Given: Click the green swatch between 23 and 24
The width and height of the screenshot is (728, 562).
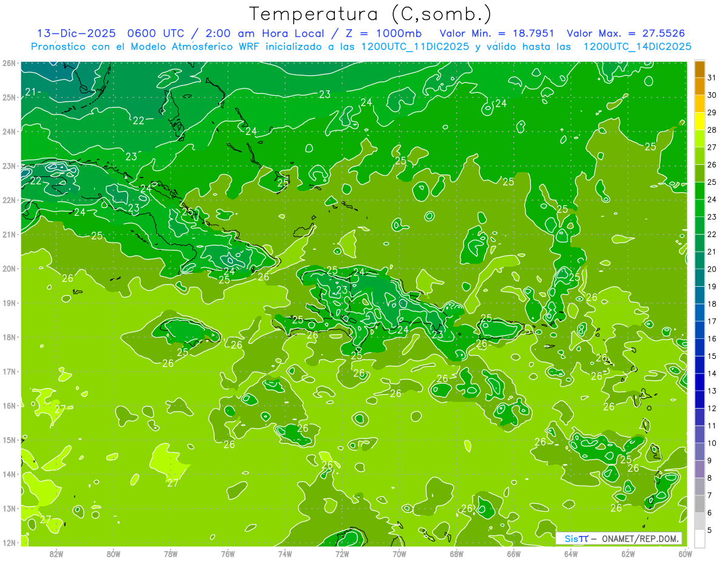Looking at the screenshot, I should (699, 208).
